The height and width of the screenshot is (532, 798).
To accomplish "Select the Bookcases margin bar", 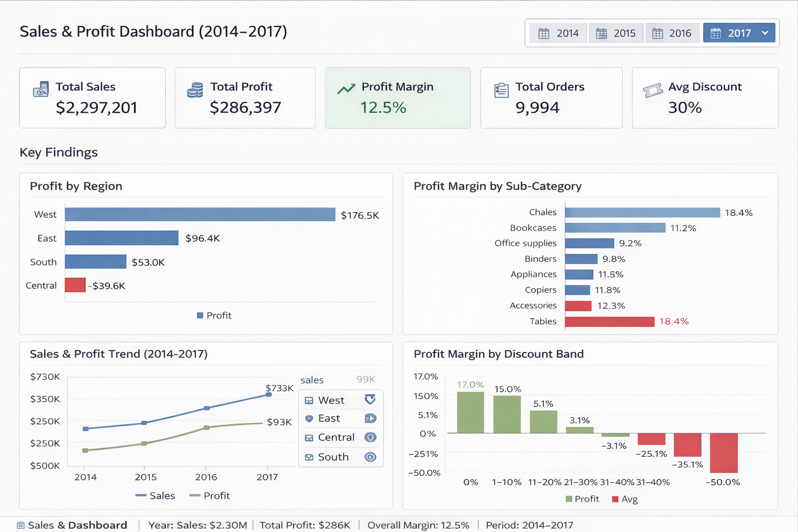I will [x=615, y=228].
